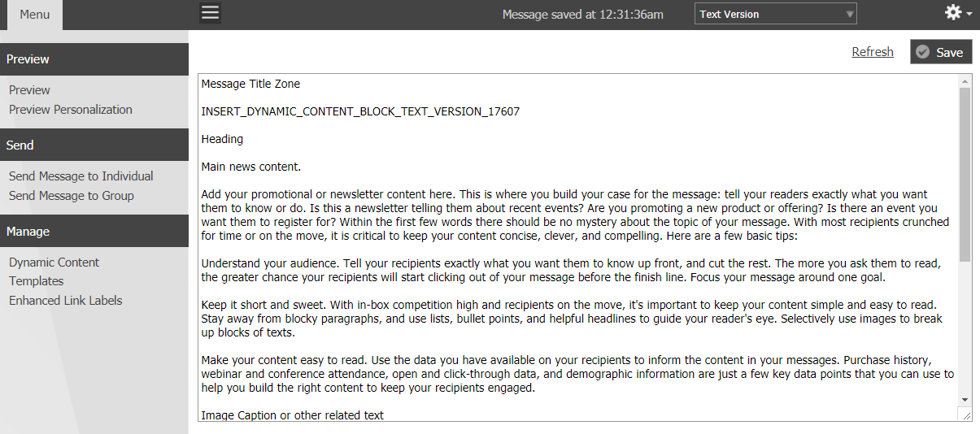Open Enhanced Link Labels
This screenshot has height=434, width=980.
(66, 301)
